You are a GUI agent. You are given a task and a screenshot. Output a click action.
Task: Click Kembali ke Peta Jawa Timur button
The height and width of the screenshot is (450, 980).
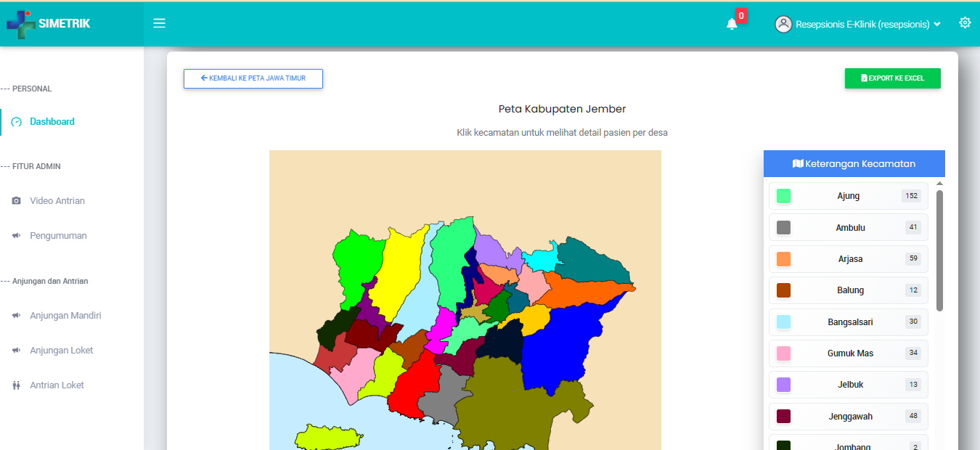[253, 78]
